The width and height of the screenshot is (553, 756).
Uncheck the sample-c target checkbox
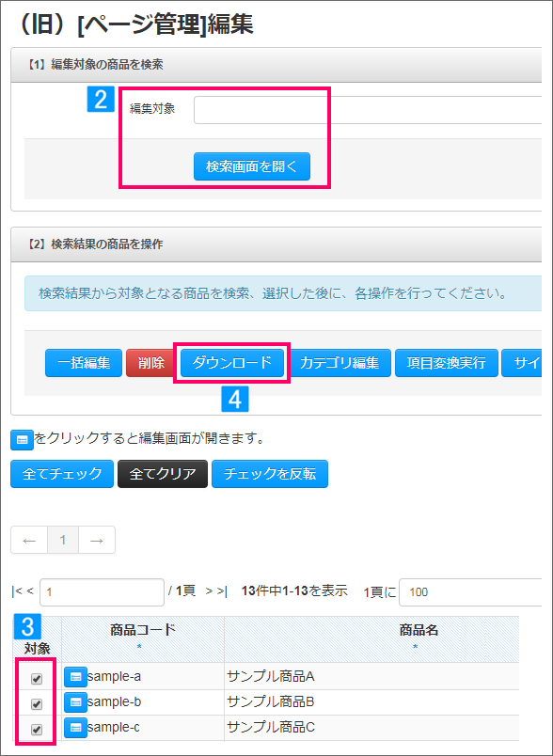point(36,730)
